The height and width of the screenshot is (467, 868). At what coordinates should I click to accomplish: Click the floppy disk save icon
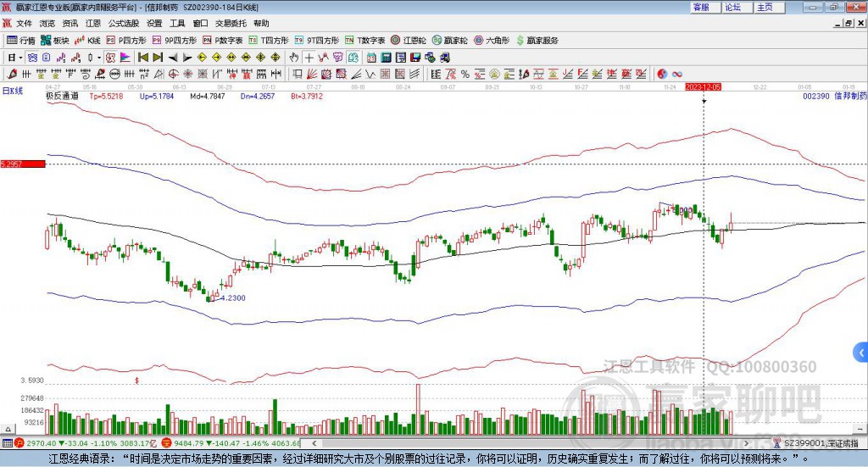point(415,58)
